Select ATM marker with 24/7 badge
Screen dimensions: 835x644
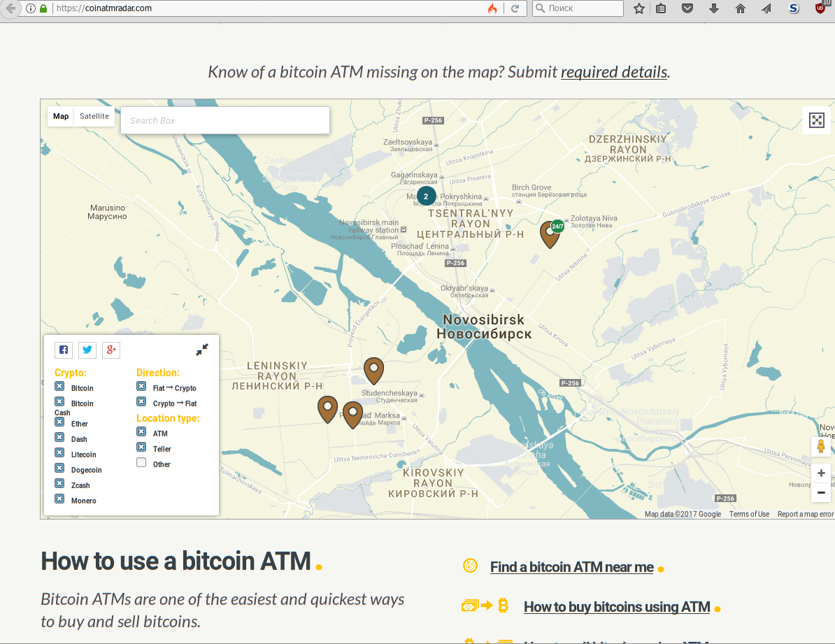pos(550,234)
